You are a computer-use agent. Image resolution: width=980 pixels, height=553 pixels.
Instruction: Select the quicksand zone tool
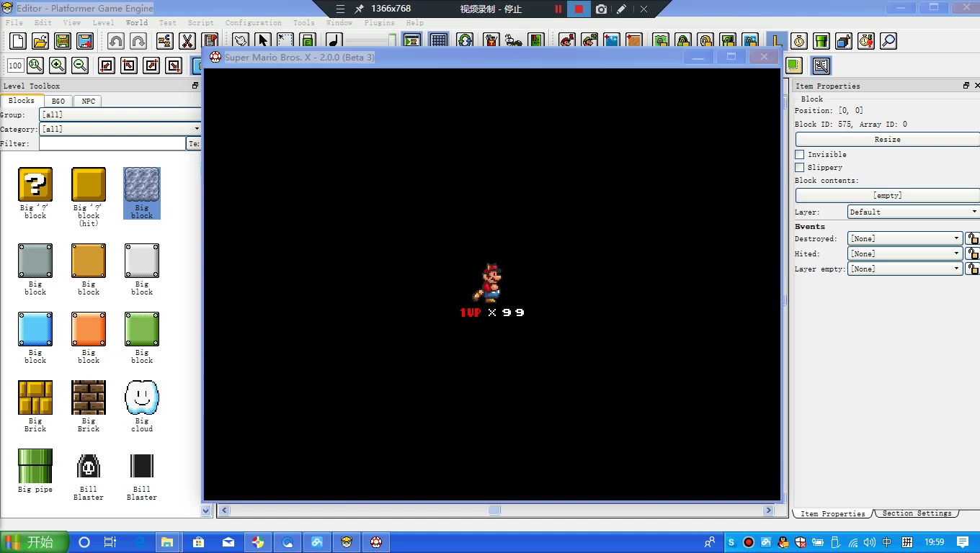click(634, 41)
